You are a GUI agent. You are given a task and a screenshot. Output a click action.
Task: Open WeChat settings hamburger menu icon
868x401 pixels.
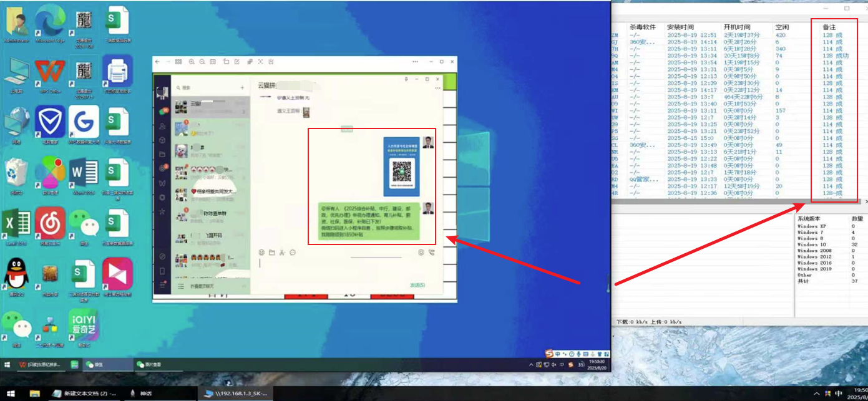coord(162,284)
